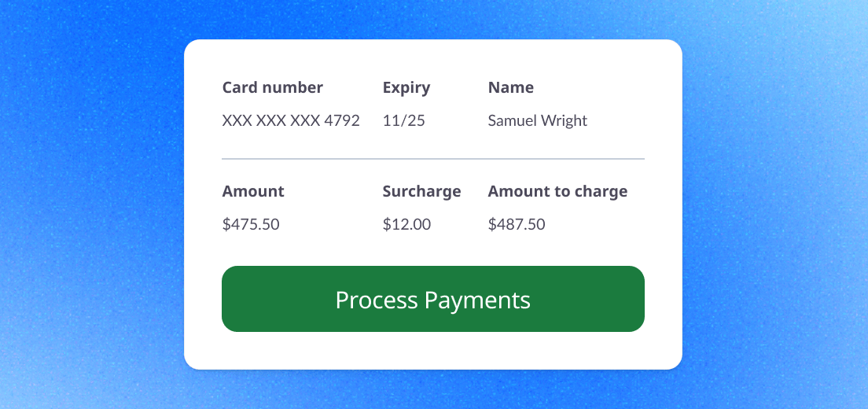Select the Card number heading
Screen dimensions: 868x409
click(x=272, y=87)
